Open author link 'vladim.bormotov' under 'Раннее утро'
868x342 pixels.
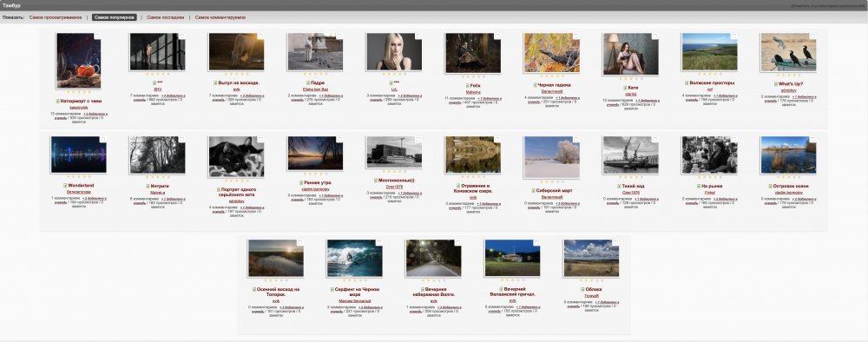click(x=316, y=188)
